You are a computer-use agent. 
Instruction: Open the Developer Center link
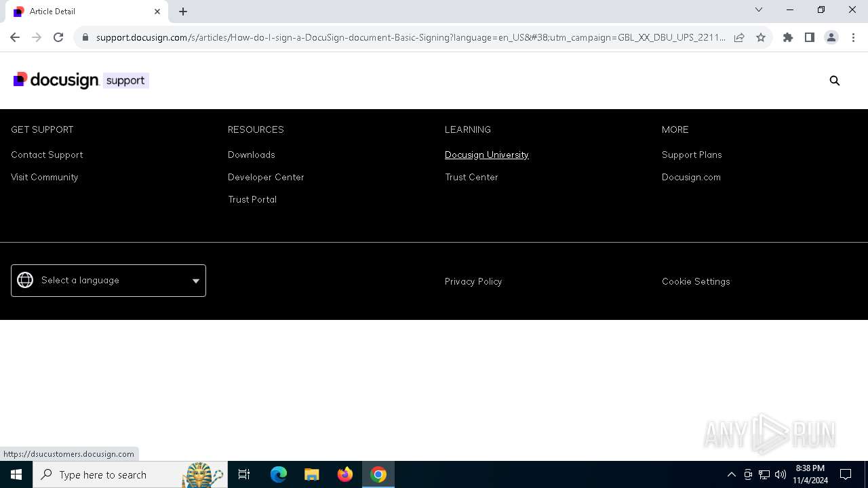point(266,177)
